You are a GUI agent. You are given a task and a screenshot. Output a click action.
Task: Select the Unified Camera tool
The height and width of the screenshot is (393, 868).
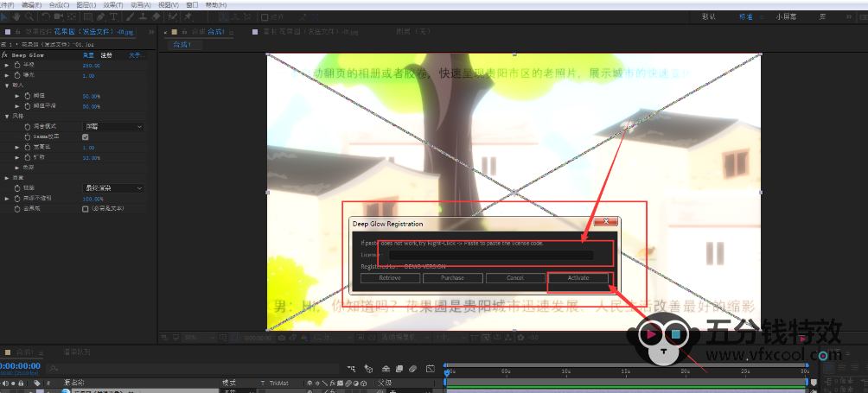coord(59,17)
